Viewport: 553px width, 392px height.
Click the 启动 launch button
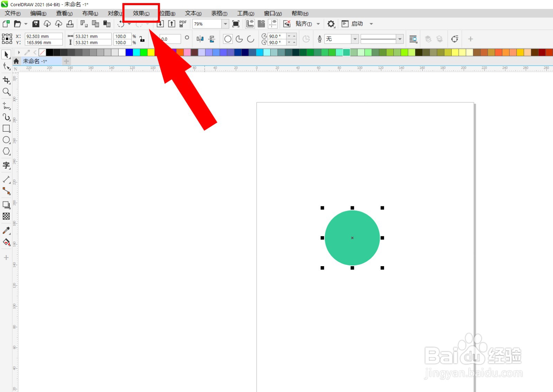pyautogui.click(x=353, y=24)
